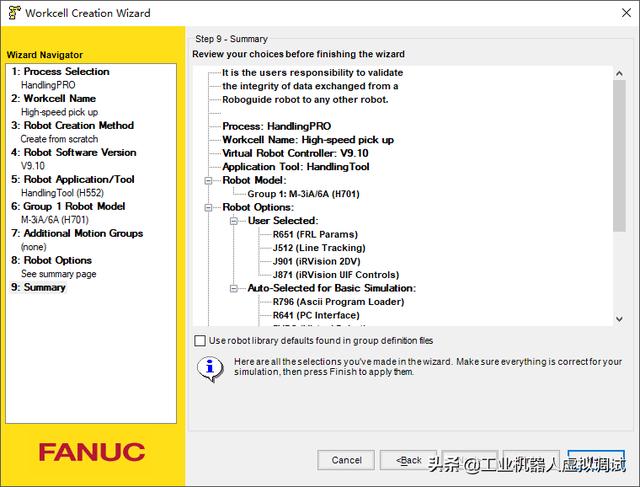Select 'Group 1: M-3iA/6A (H701)' tree item
The image size is (640, 487).
303,194
